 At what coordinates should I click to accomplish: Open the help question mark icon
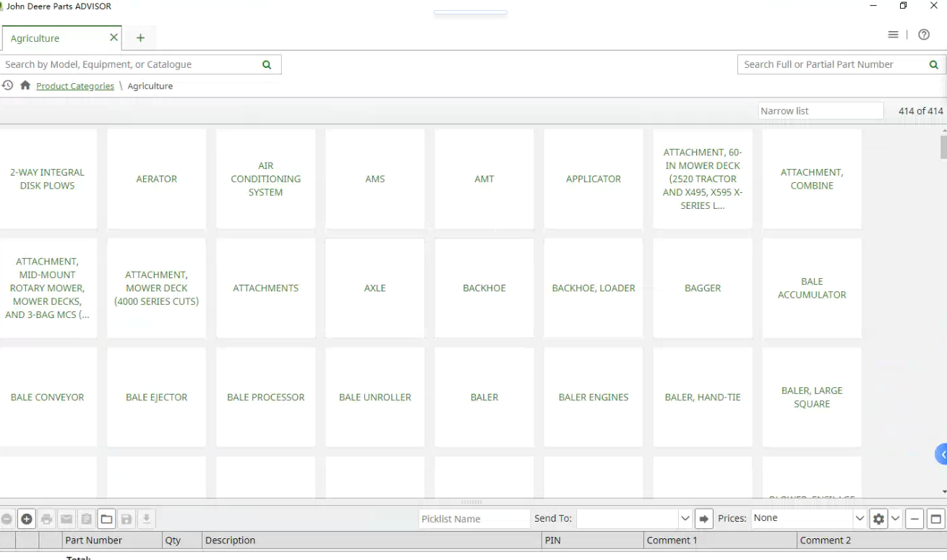924,35
